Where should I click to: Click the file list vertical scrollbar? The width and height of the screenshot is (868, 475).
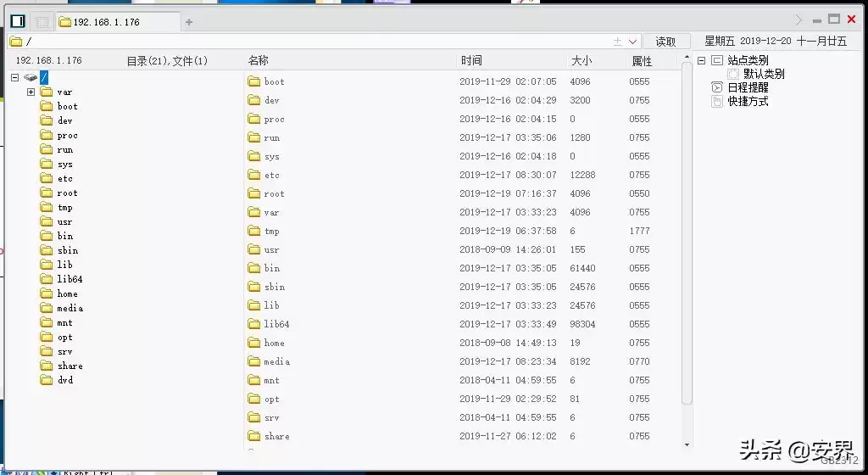[687, 254]
